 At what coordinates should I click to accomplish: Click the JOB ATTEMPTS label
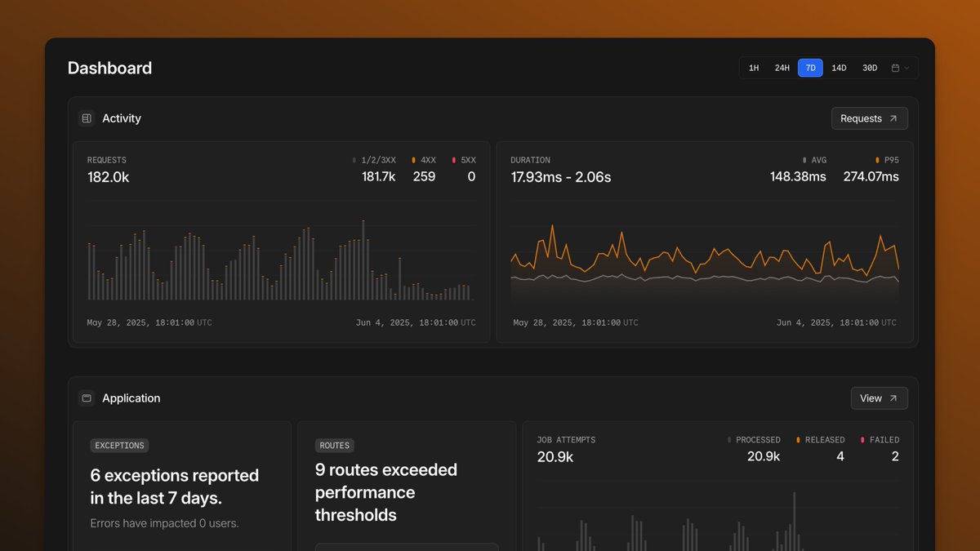pos(566,440)
